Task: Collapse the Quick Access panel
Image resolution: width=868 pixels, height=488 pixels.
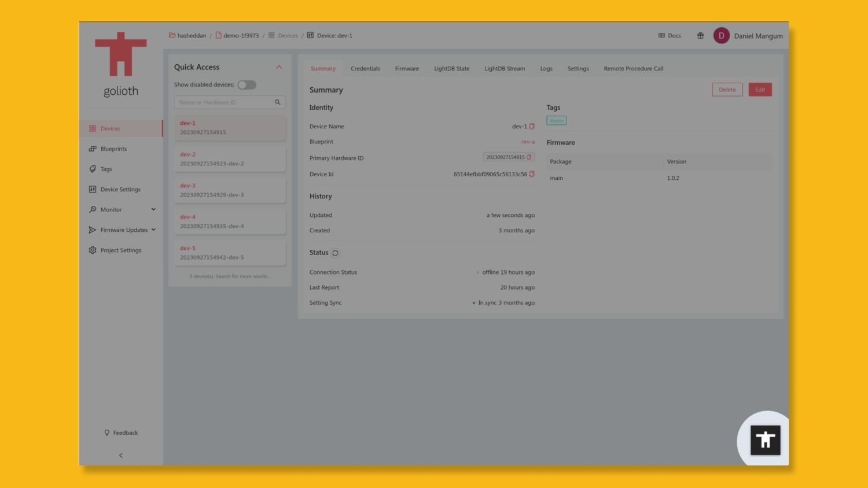Action: [x=279, y=66]
